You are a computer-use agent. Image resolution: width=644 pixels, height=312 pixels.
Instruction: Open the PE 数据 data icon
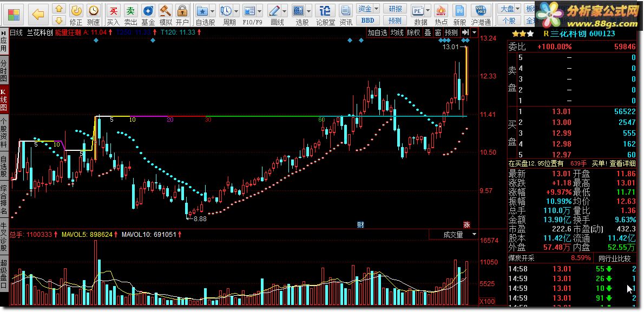tap(418, 11)
